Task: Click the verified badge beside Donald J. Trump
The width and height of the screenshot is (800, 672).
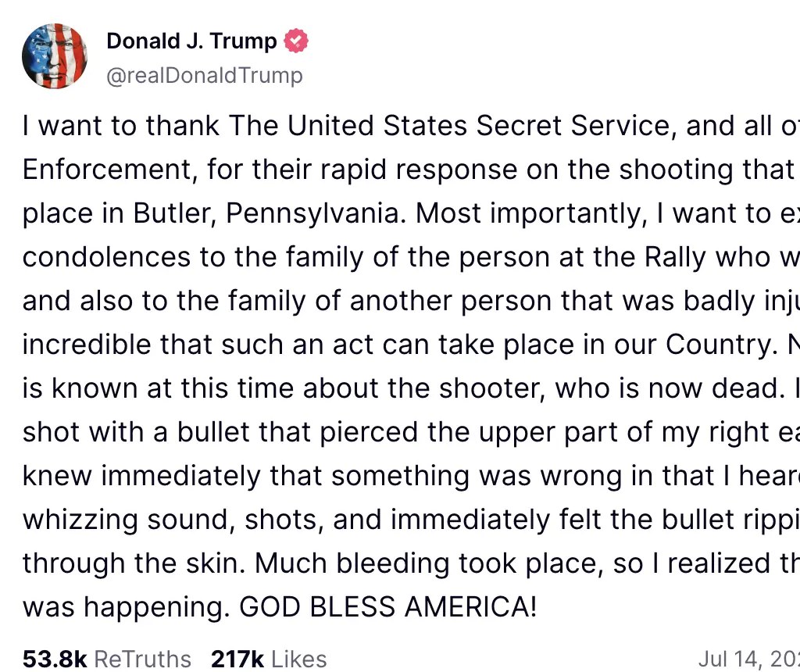Action: tap(296, 41)
